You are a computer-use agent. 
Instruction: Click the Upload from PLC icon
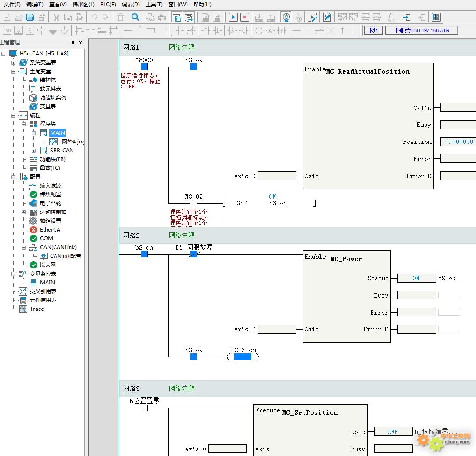[271, 17]
